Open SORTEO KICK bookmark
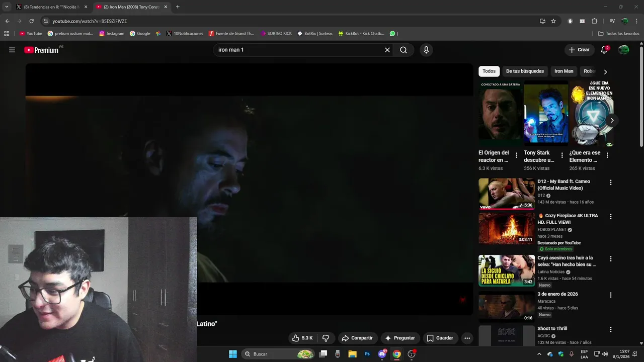Screen dimensions: 644x362 coord(276,34)
